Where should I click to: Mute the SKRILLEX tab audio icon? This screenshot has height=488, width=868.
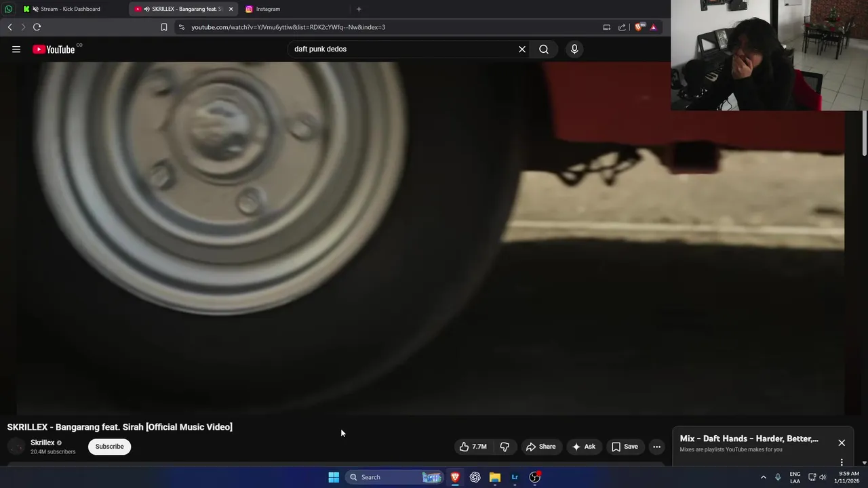click(x=146, y=9)
